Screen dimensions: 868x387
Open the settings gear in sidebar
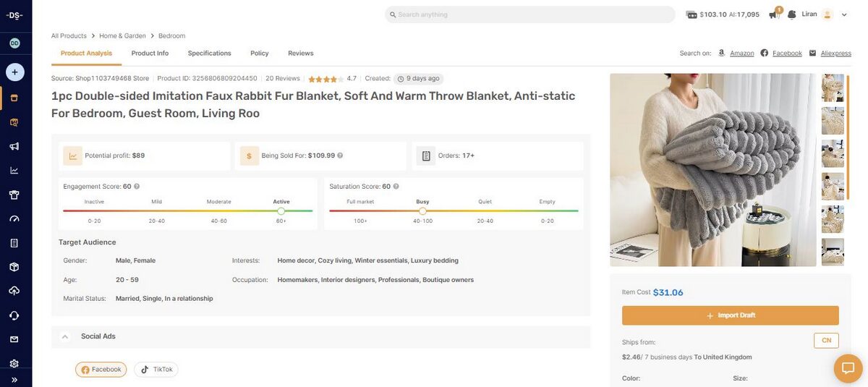tap(14, 363)
